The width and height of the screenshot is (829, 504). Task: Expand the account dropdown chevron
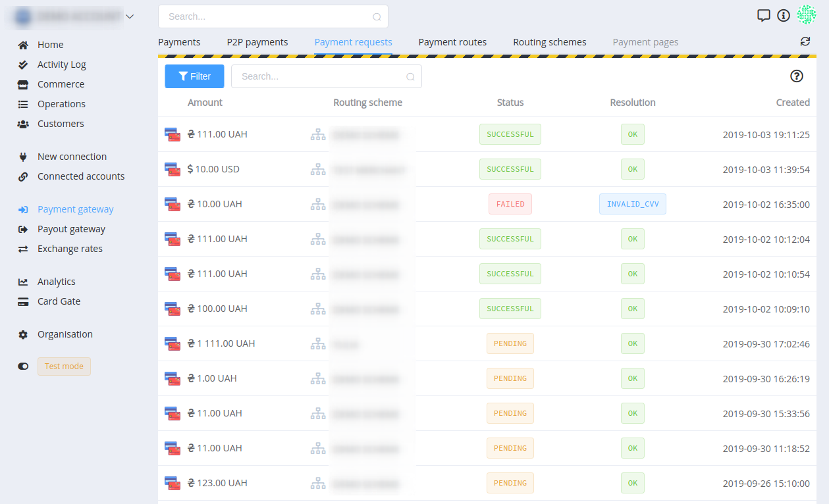[x=130, y=16]
